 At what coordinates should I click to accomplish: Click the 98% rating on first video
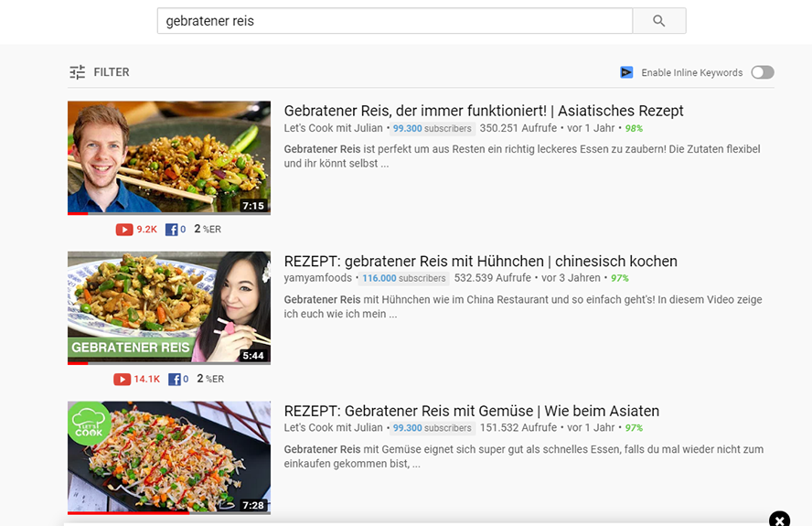coord(634,128)
